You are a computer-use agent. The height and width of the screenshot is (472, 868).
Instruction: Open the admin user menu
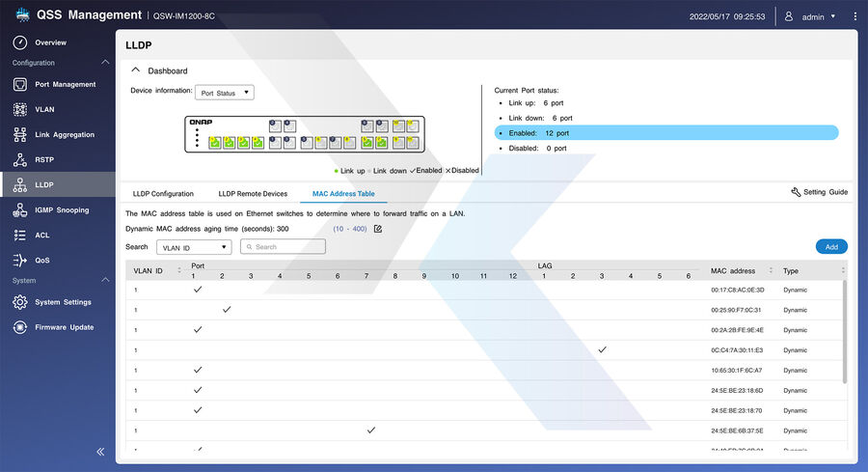click(x=810, y=16)
